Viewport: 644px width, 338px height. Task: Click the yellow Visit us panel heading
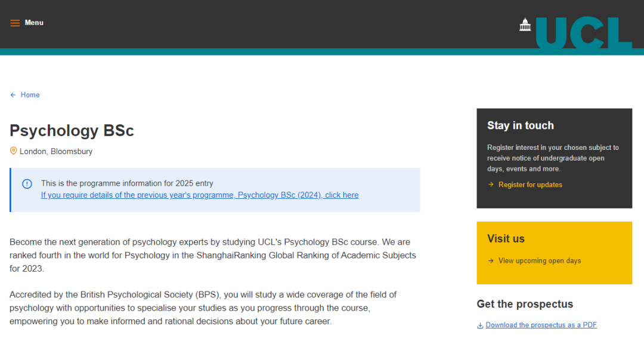tap(506, 238)
